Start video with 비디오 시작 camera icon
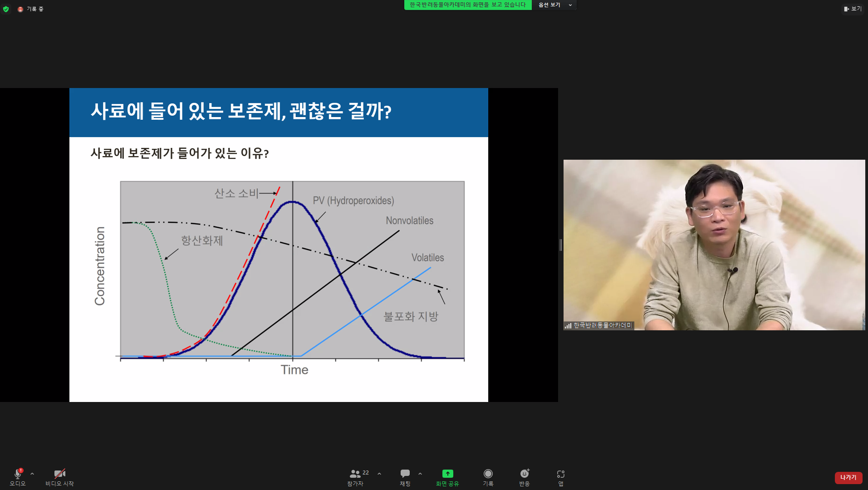 click(x=59, y=474)
